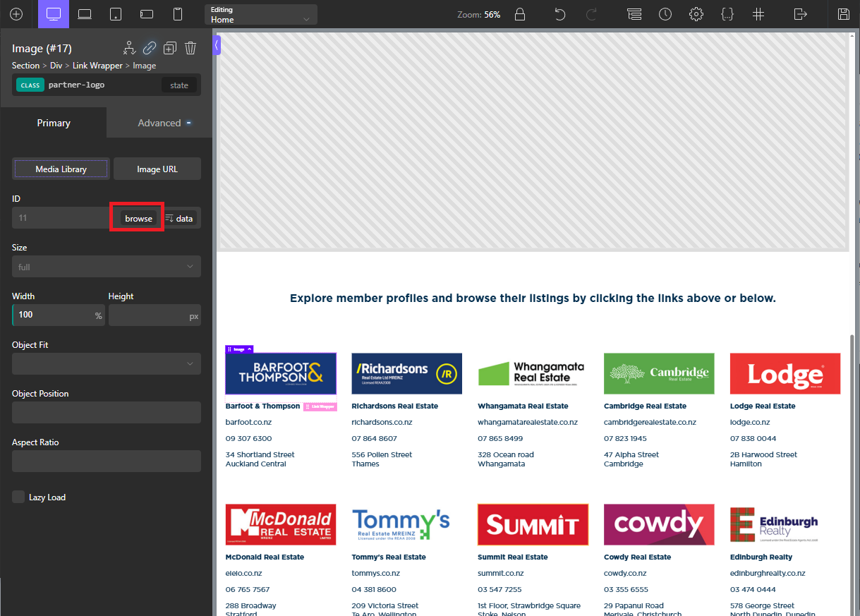The image size is (860, 616).
Task: Collapse the left sidebar with purple handle
Action: pyautogui.click(x=217, y=45)
